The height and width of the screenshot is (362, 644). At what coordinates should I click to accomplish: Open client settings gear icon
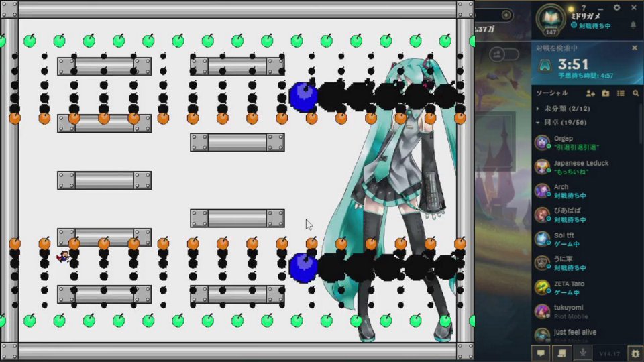pyautogui.click(x=617, y=8)
